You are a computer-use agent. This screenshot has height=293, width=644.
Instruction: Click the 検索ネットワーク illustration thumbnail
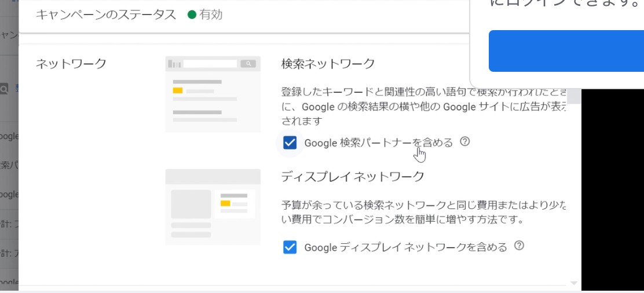click(213, 94)
